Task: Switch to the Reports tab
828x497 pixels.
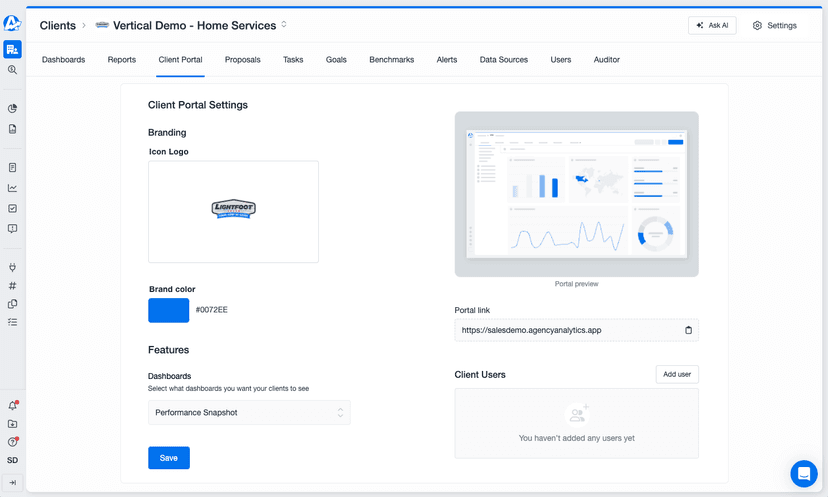Action: [x=121, y=60]
